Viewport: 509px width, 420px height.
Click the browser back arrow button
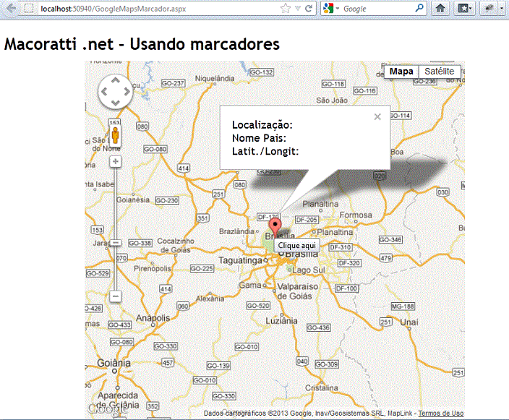[x=9, y=9]
